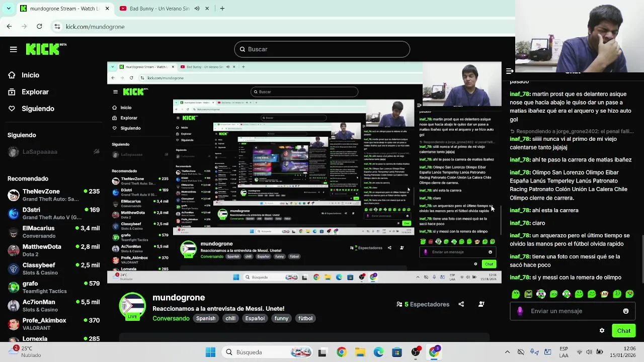
Task: Open the Siguiendo sidebar menu item
Action: pos(38,109)
